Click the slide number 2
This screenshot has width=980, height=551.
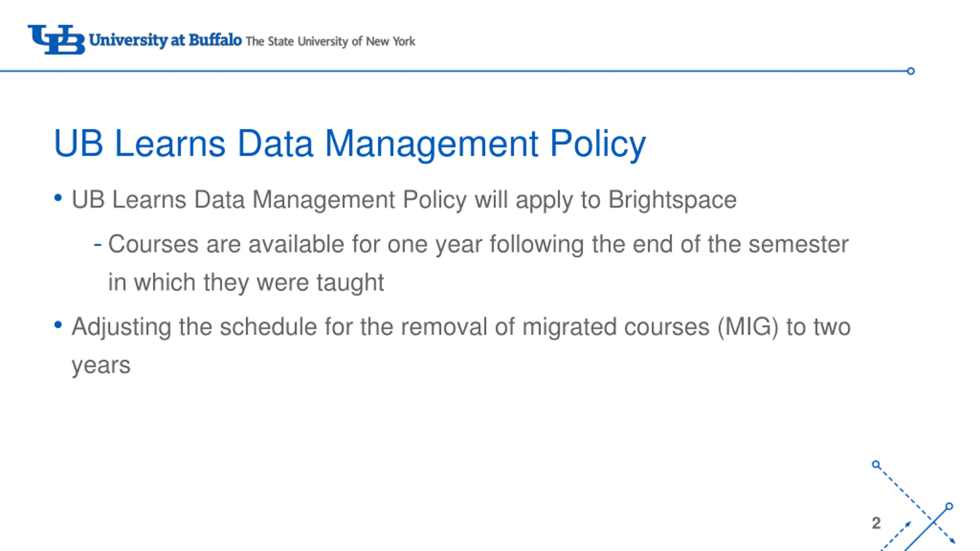click(x=876, y=523)
